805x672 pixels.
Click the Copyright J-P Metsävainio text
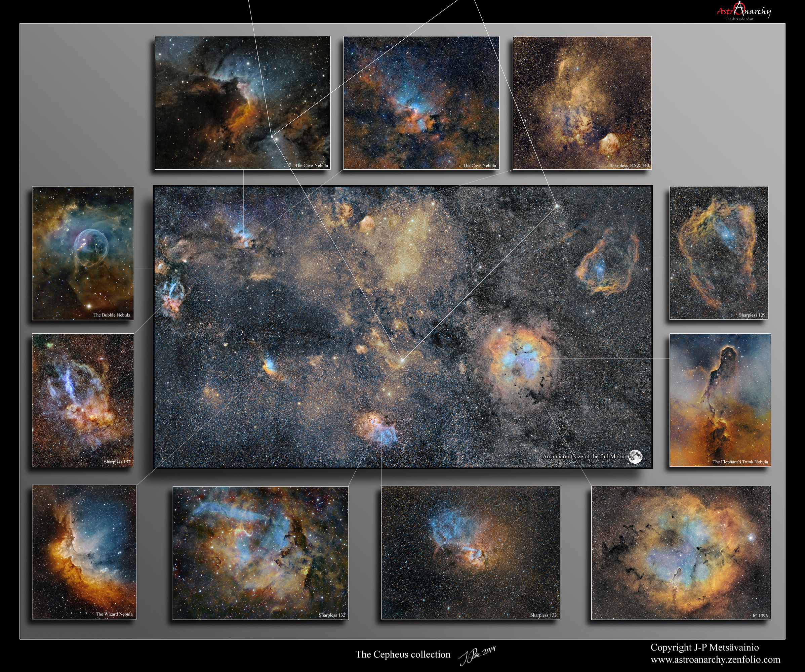pyautogui.click(x=705, y=647)
